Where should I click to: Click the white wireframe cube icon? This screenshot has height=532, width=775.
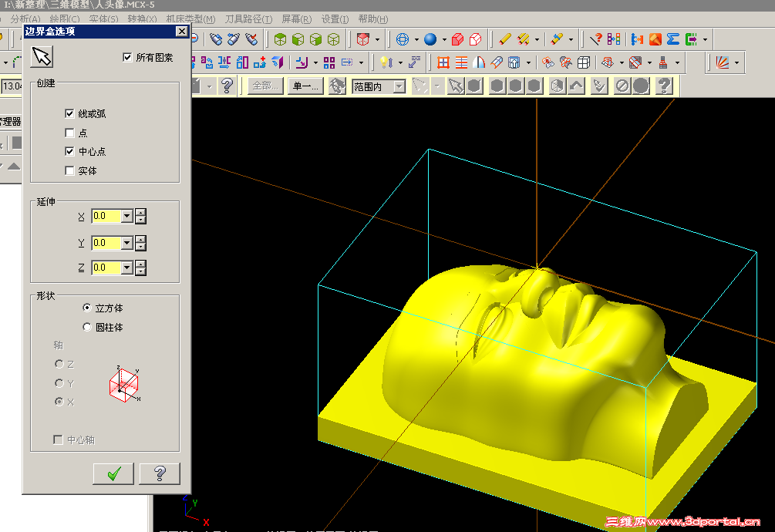click(584, 62)
